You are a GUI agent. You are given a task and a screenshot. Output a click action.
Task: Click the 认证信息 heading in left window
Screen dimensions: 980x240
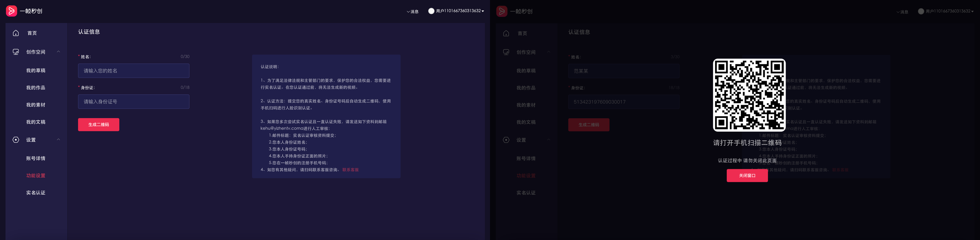pos(89,32)
